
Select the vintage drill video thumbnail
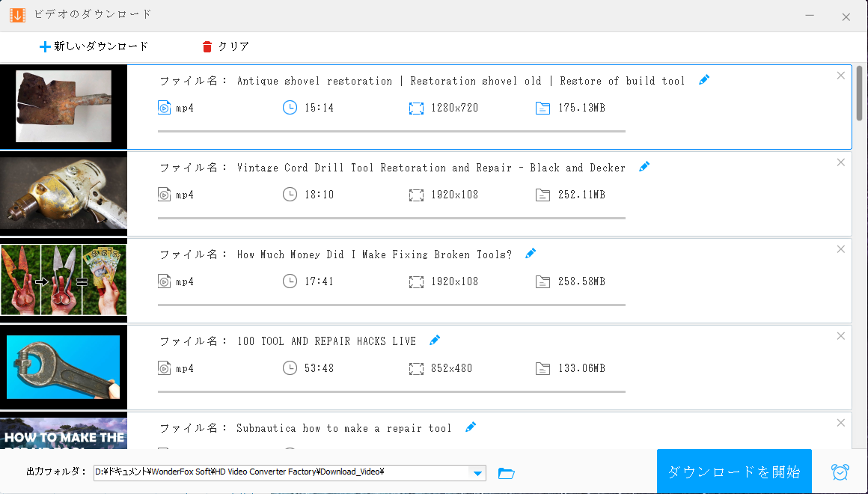64,193
